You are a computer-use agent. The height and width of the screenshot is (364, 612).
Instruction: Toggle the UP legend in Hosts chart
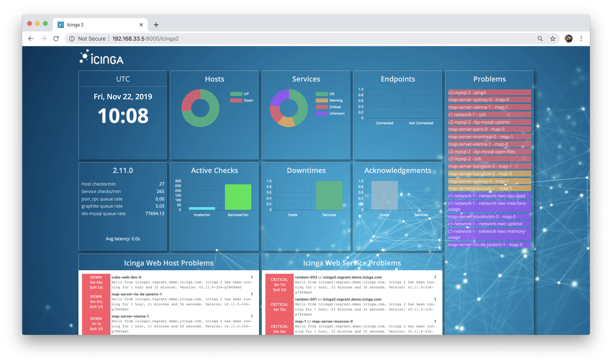click(239, 94)
